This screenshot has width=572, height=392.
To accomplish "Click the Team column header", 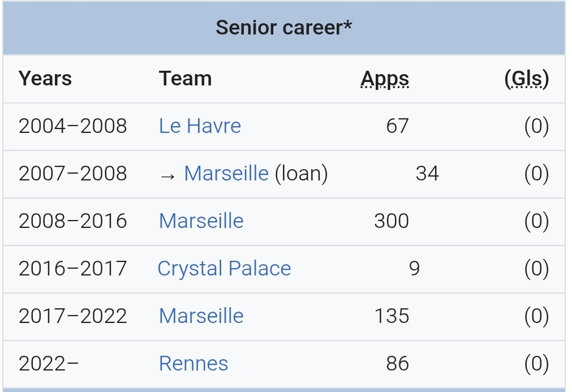I will coord(186,79).
